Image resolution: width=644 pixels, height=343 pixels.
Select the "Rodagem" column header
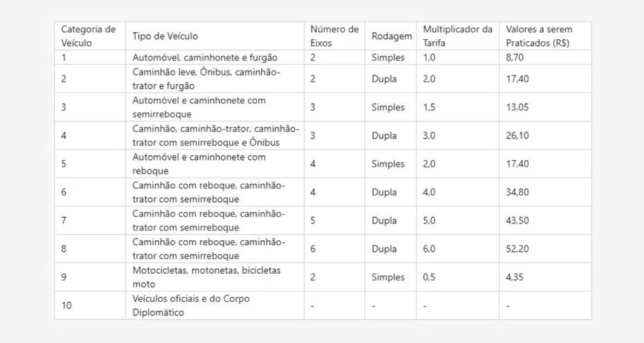[x=392, y=36]
